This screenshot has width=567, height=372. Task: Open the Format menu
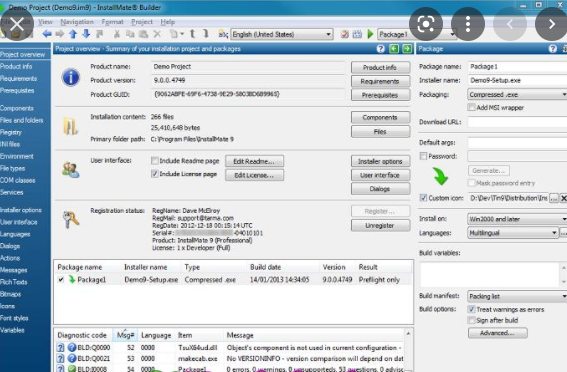[x=112, y=22]
